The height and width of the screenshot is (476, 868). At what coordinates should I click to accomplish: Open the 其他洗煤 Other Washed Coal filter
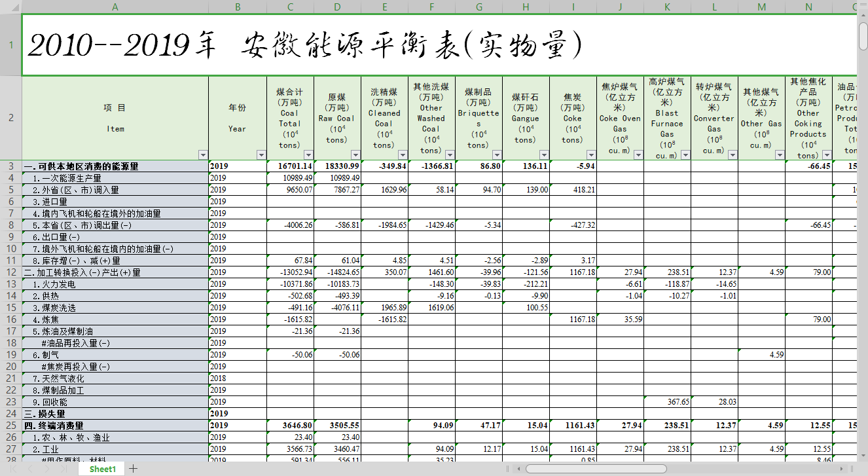[450, 155]
